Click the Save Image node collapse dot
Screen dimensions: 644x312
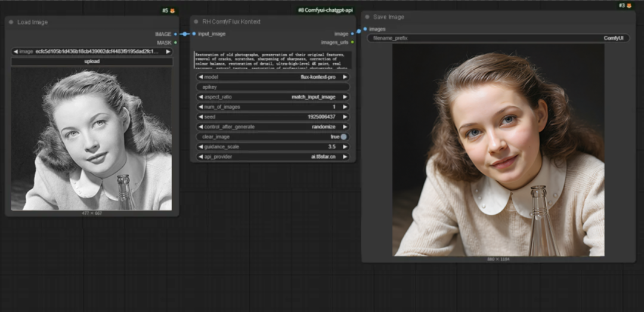click(x=367, y=17)
